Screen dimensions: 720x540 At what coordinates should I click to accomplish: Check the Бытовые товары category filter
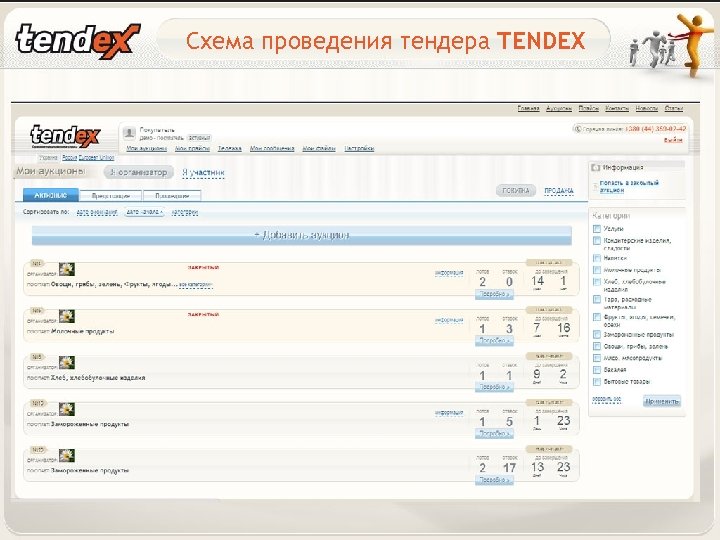point(597,382)
